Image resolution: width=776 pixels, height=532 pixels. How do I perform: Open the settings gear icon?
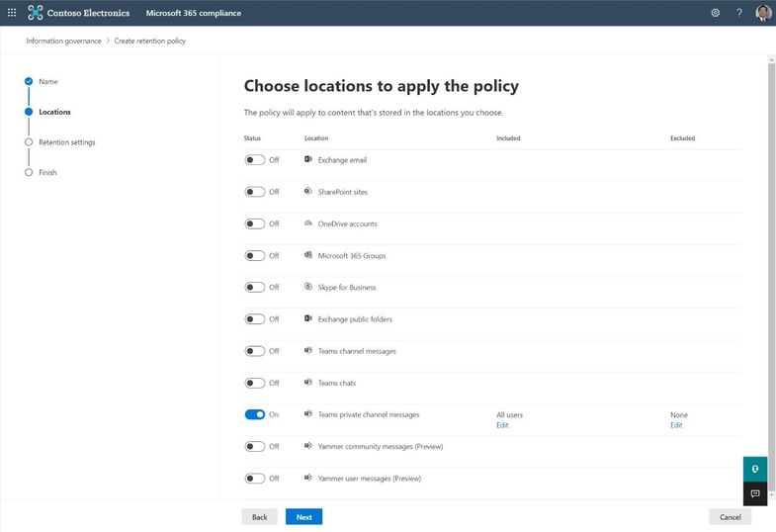point(715,13)
